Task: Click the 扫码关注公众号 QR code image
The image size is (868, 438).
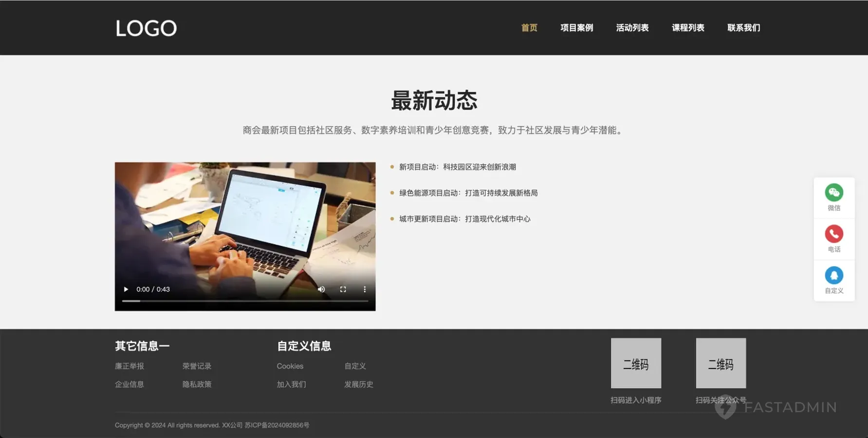Action: click(720, 363)
